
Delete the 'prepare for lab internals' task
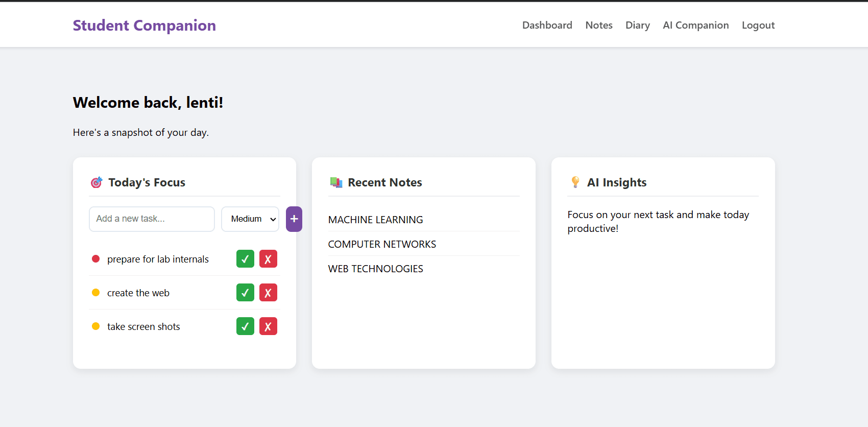[x=268, y=259]
